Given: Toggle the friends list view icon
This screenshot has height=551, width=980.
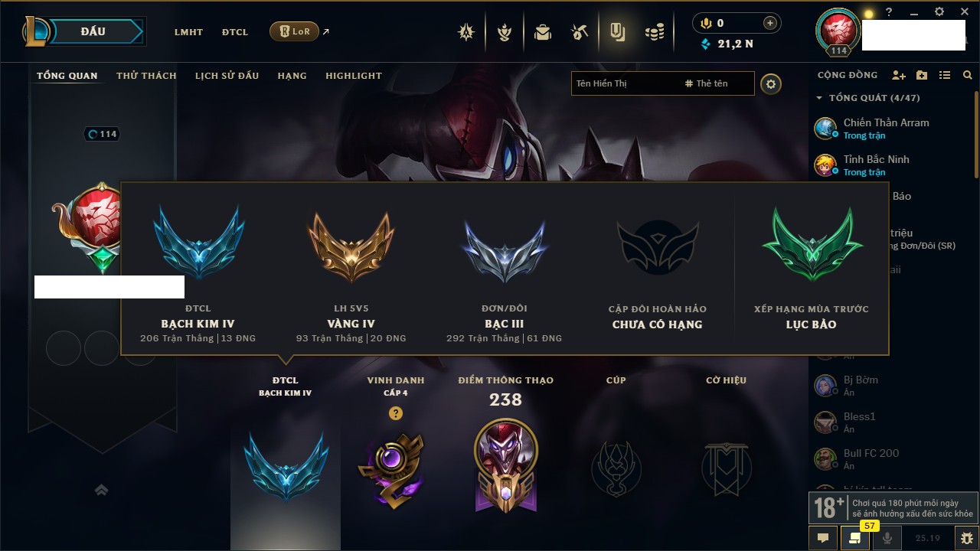Looking at the screenshot, I should (945, 75).
